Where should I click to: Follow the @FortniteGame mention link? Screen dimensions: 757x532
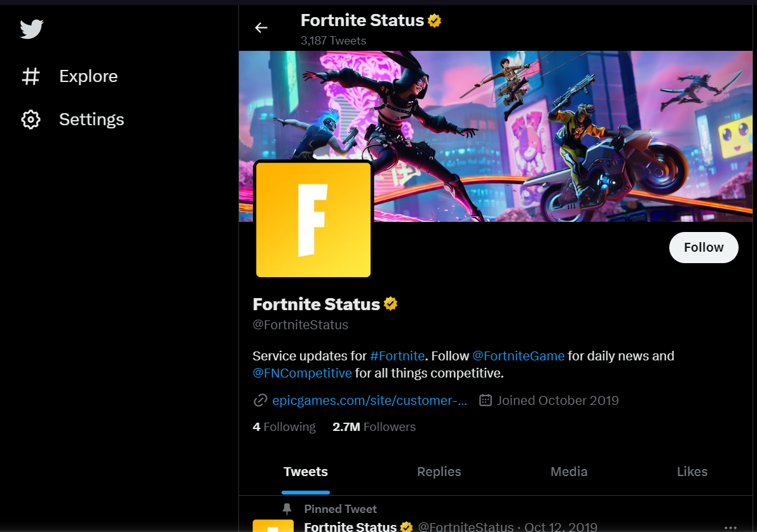click(518, 356)
